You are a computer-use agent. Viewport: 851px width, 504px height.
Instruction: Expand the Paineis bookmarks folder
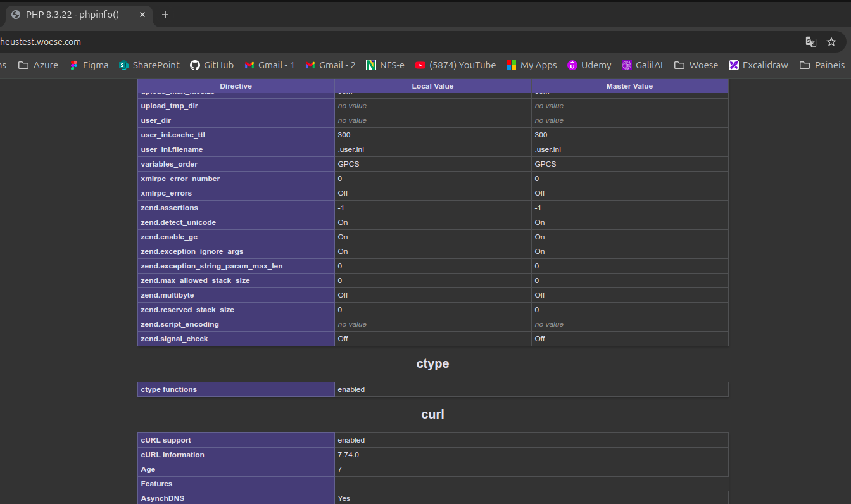pyautogui.click(x=822, y=65)
